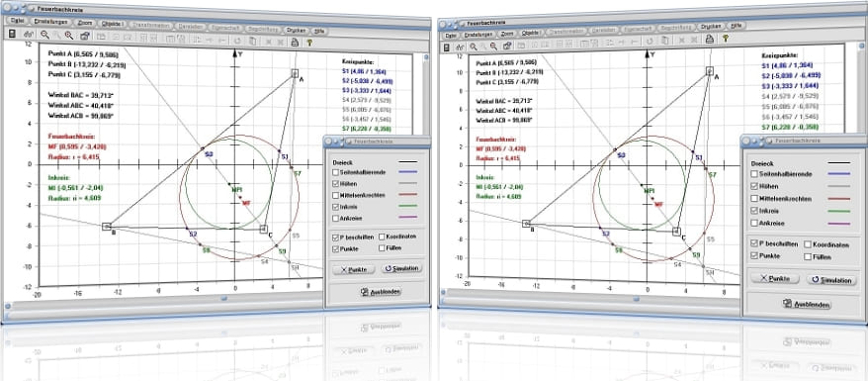Enable Ankreise checkbox in the right panel
868x381 pixels.
point(753,223)
